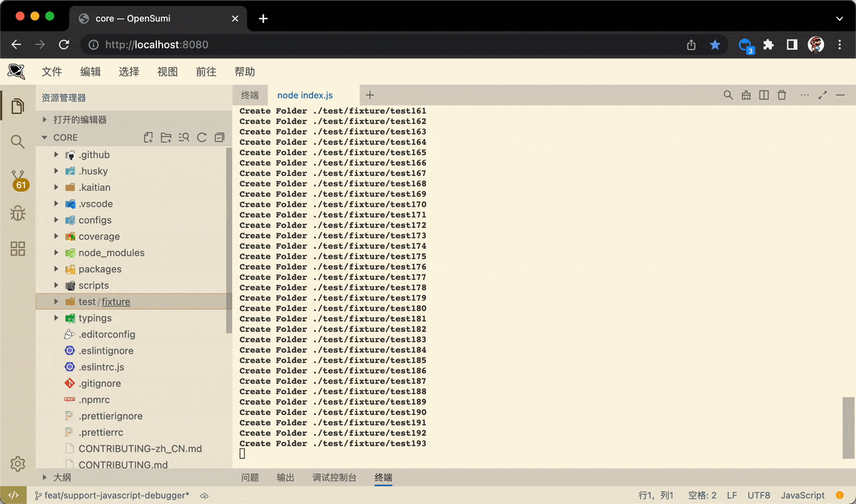
Task: Collapse all folders in the explorer
Action: (218, 137)
